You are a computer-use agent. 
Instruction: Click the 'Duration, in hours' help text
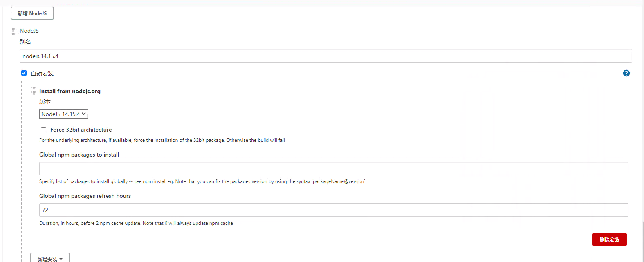(x=136, y=223)
